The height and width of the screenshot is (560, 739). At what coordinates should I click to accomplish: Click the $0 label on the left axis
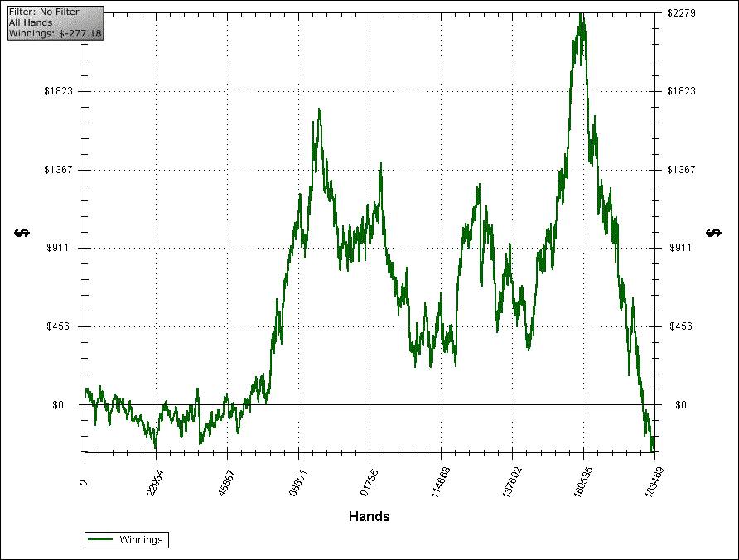70,405
